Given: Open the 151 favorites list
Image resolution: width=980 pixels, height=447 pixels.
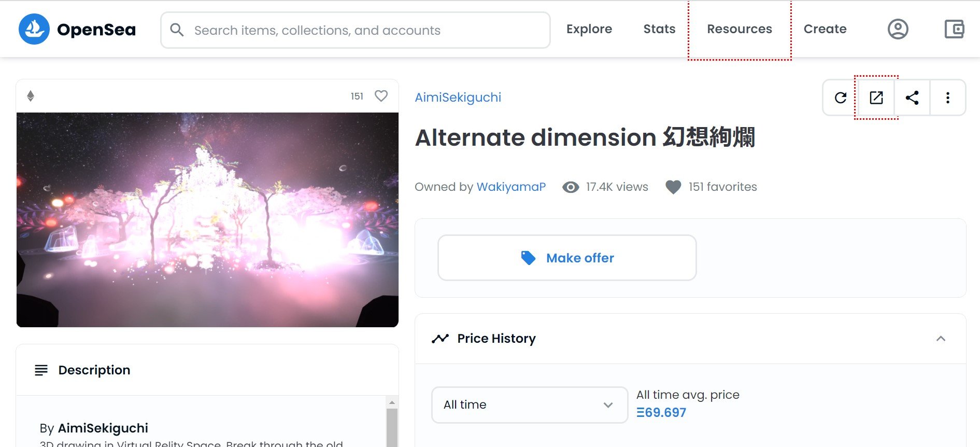Looking at the screenshot, I should (x=722, y=187).
